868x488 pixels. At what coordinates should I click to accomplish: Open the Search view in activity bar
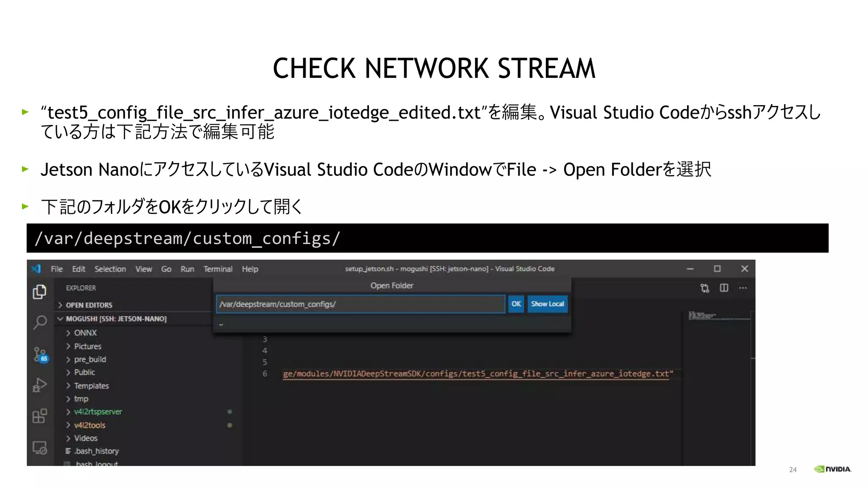click(39, 323)
